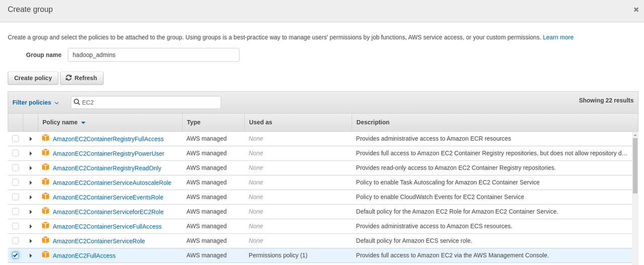Check the AmazonEC2ContainerRegistryPowerUser checkbox
The height and width of the screenshot is (265, 644).
coord(16,153)
